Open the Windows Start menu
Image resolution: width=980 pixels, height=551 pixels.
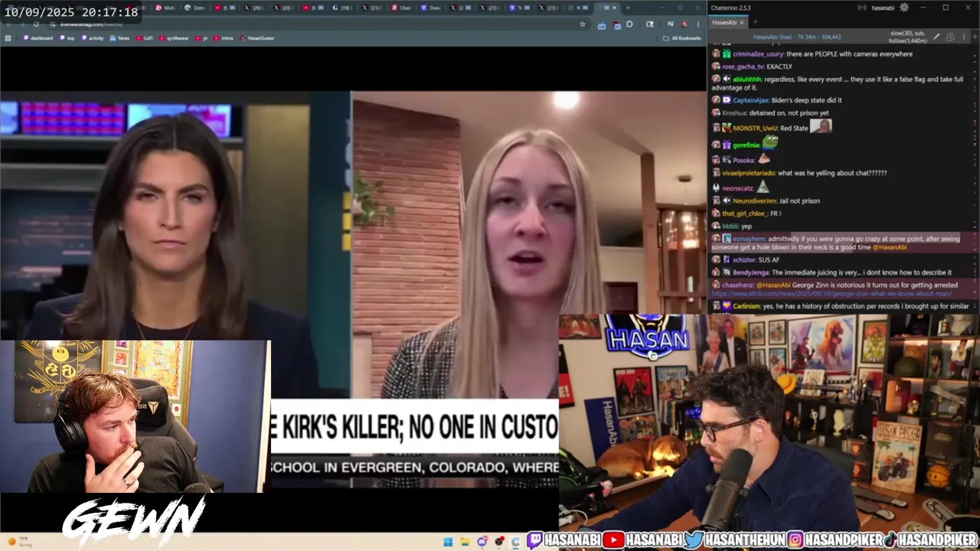448,542
